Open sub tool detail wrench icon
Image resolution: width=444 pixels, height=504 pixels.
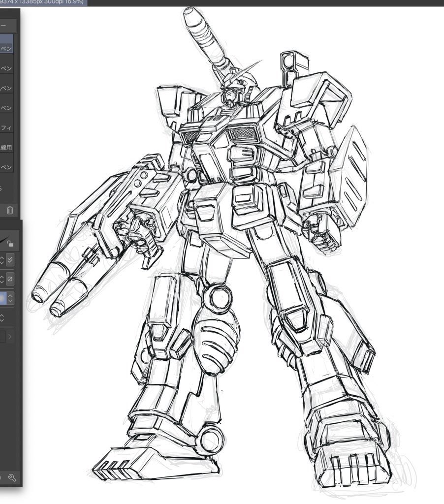coord(12,477)
